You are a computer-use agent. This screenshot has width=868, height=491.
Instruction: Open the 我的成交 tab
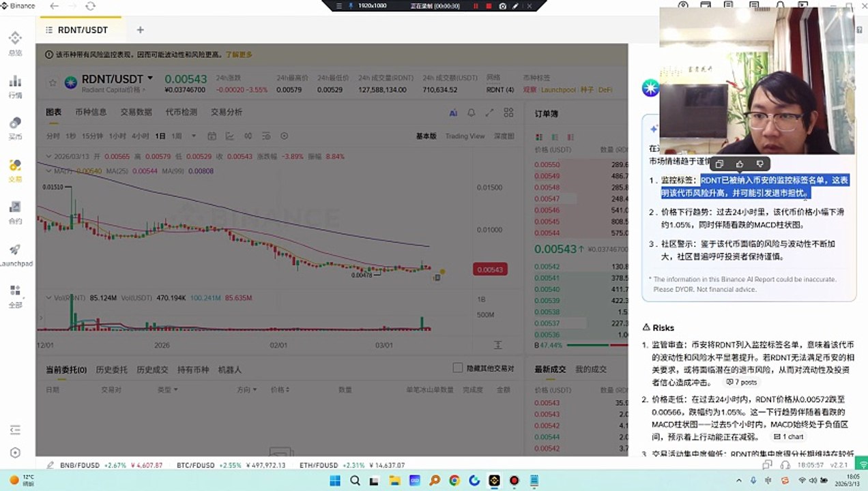coord(591,369)
